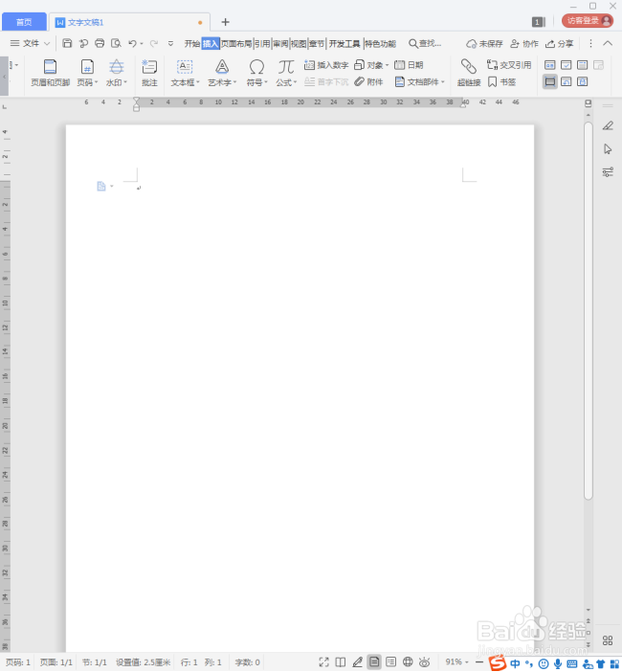Screen dimensions: 622x672
Task: Click the highlighted form field shading icon
Action: click(550, 81)
